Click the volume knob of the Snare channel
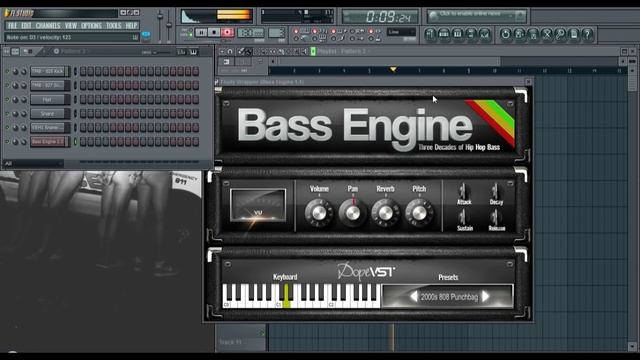Image resolution: width=640 pixels, height=360 pixels. (x=24, y=113)
